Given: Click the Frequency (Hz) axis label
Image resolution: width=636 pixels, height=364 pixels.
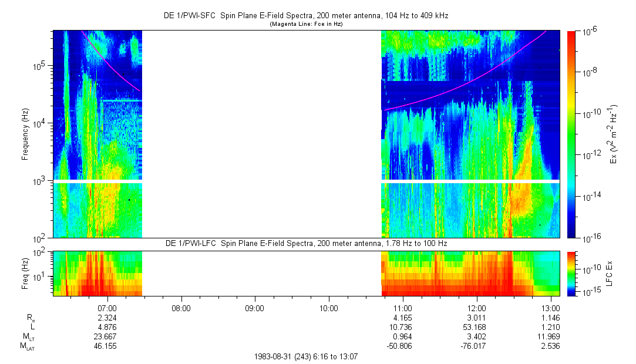Looking at the screenshot, I should tap(25, 134).
